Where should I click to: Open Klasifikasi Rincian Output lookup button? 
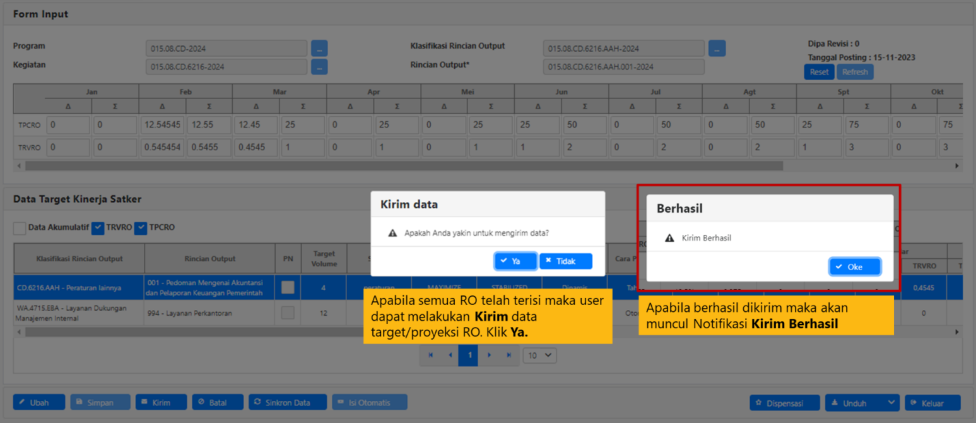point(716,47)
